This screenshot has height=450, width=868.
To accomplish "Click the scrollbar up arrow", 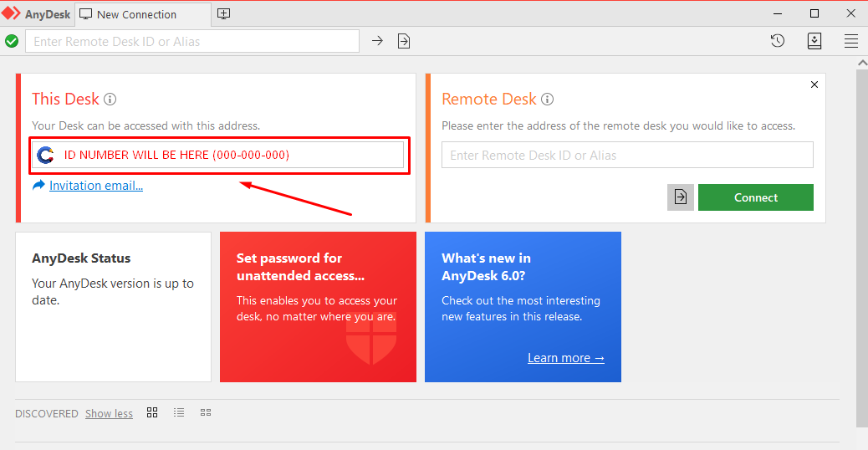I will [x=862, y=63].
